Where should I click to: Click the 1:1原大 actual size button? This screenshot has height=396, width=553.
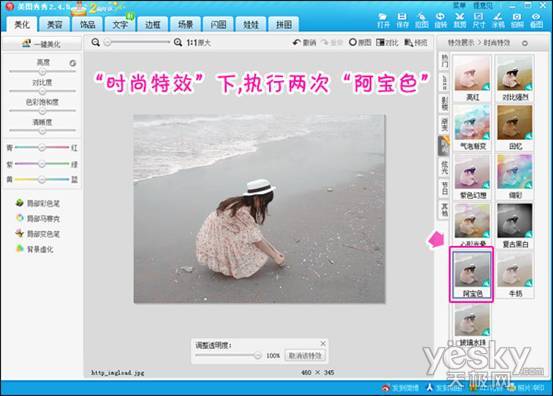coord(198,43)
